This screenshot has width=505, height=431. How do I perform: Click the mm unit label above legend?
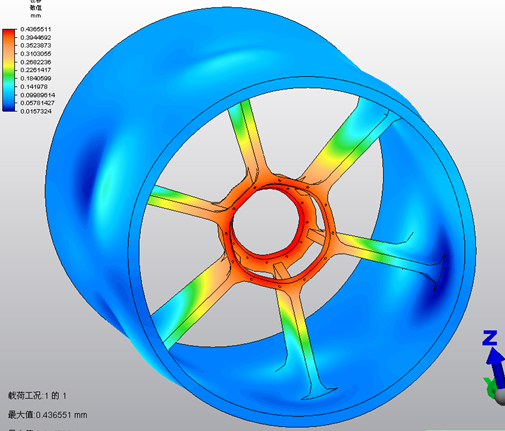[x=36, y=16]
